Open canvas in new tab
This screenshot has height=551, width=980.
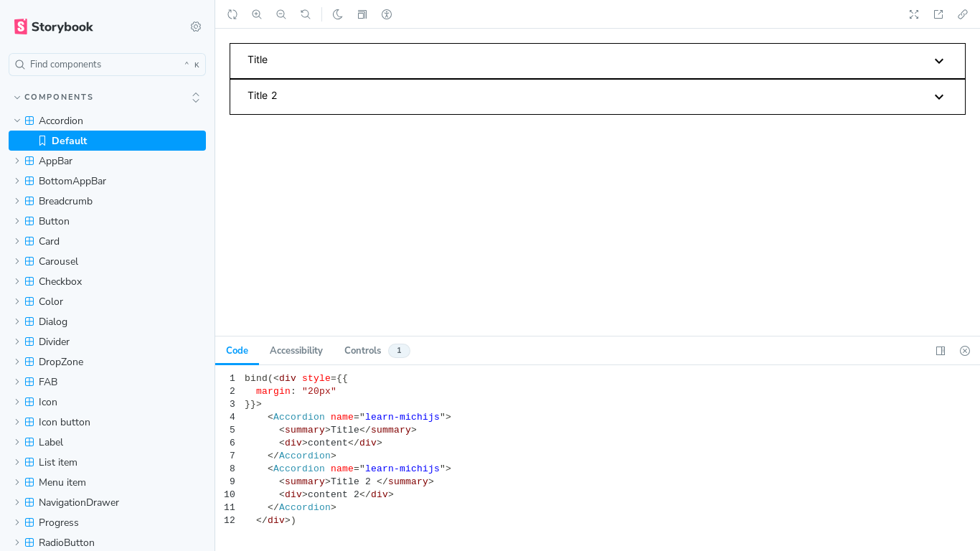[938, 14]
